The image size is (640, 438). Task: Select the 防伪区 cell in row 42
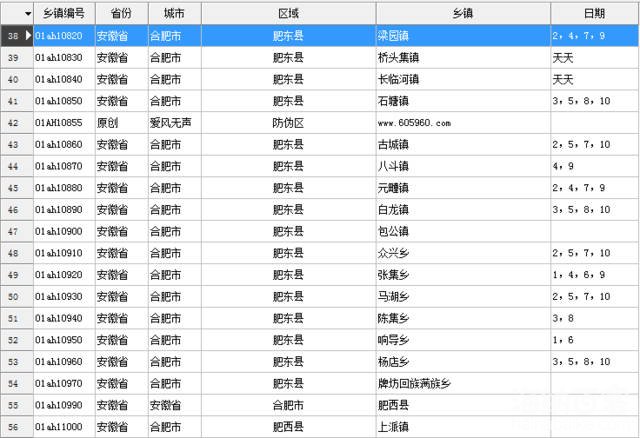pos(288,123)
